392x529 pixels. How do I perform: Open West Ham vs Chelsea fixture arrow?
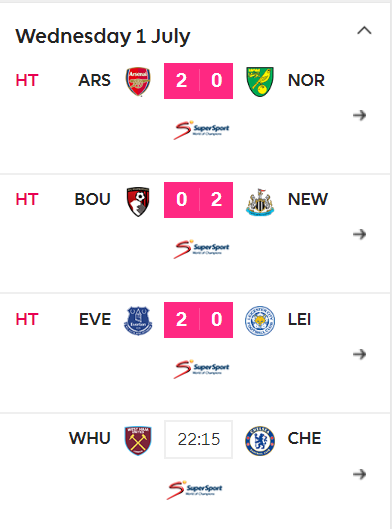point(360,474)
